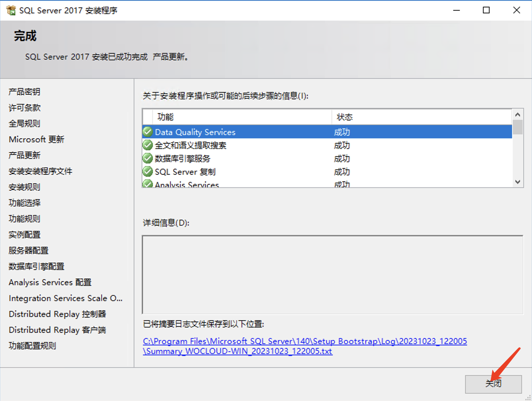
Task: Minimize the SQL Server setup window
Action: [456, 10]
